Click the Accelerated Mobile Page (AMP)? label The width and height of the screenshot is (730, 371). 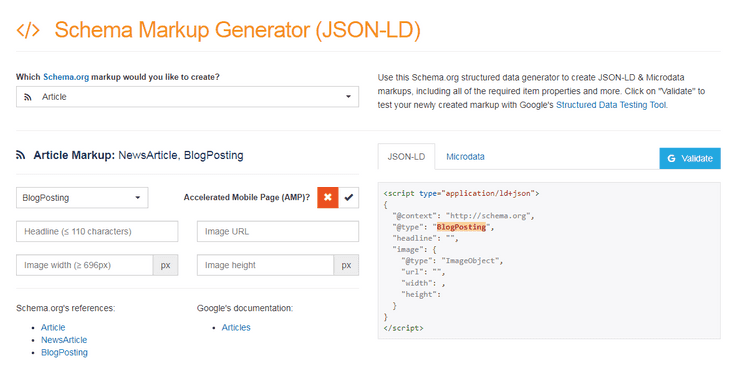pos(247,197)
